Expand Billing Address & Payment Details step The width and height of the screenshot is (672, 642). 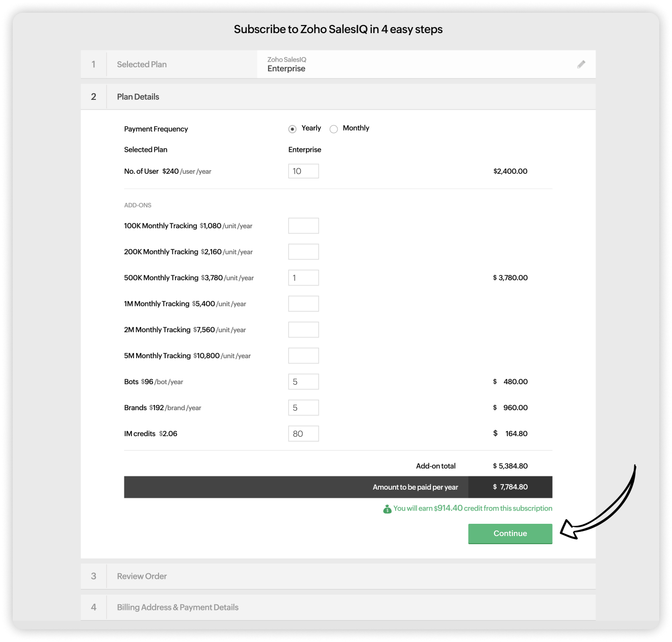click(338, 607)
